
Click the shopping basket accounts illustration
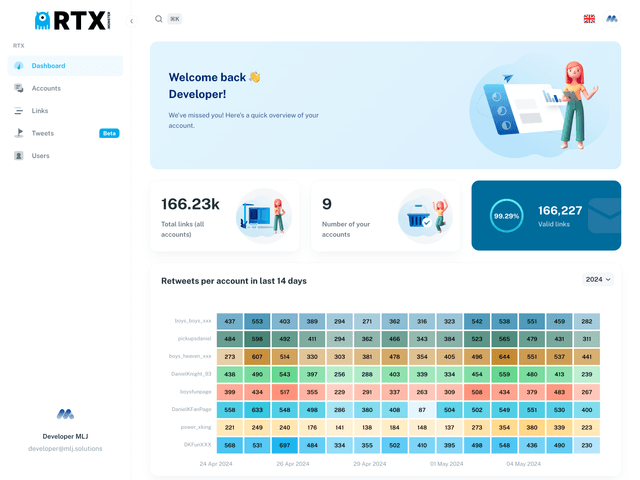(423, 216)
